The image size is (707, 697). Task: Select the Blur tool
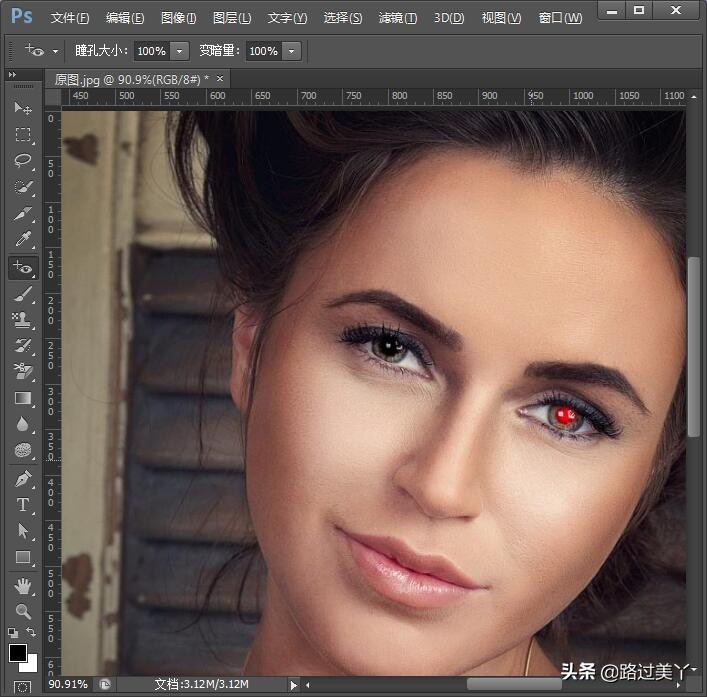point(23,424)
